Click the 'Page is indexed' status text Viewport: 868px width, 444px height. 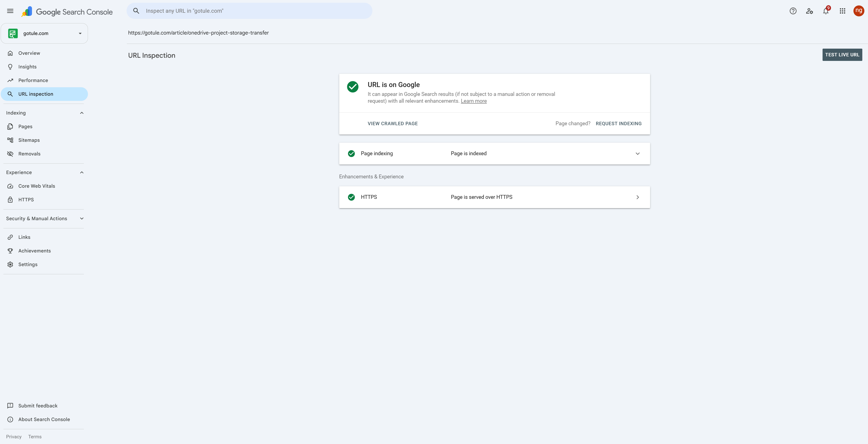click(468, 154)
